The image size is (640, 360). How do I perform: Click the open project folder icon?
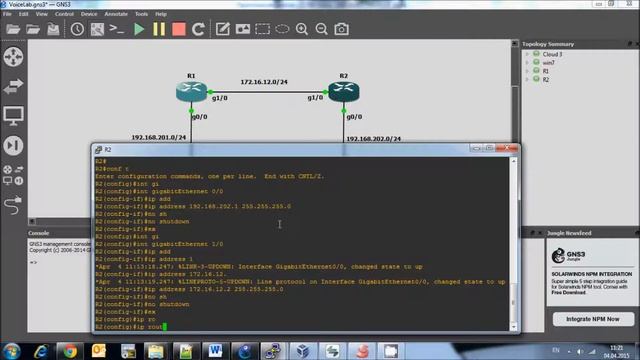[x=33, y=29]
